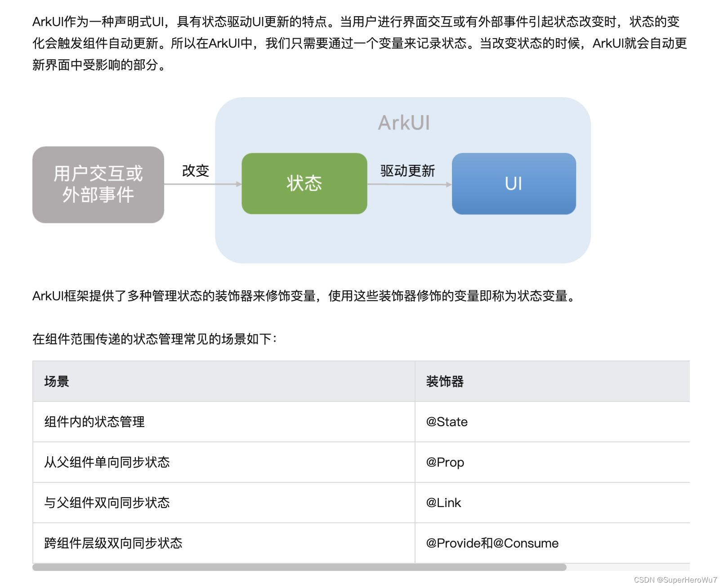Click the horizontal scrollbar below the table
724x588 pixels.
click(299, 567)
